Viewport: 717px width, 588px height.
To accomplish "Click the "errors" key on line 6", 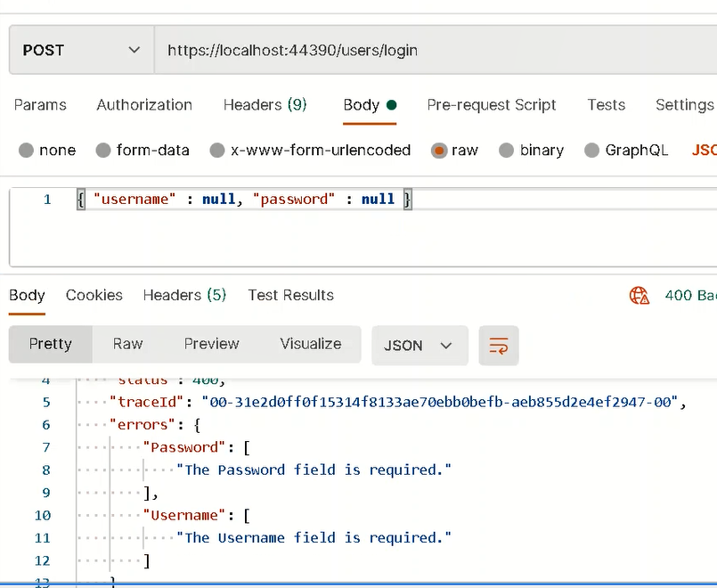I will coord(143,425).
